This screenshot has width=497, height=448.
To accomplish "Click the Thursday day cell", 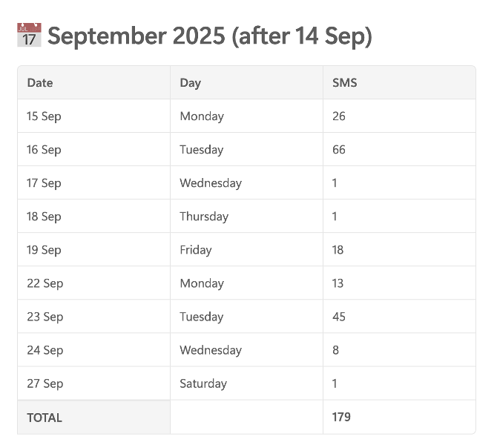I will click(246, 217).
